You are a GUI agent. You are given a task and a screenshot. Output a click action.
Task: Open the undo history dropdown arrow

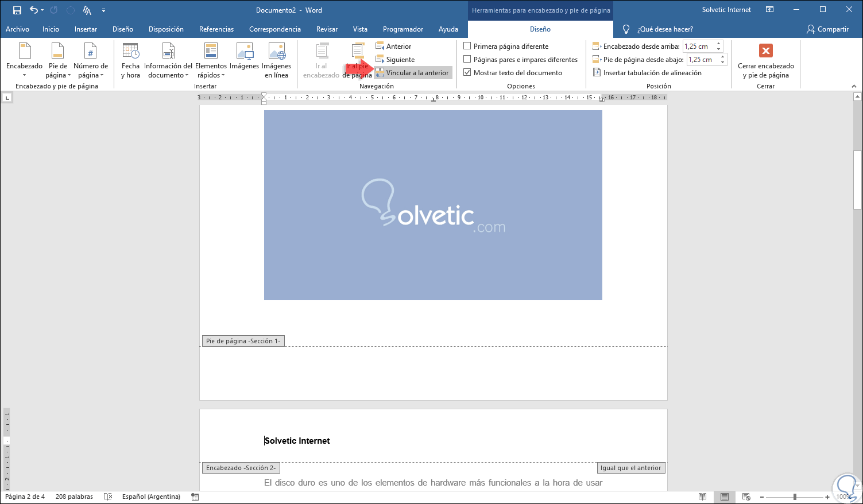pos(42,10)
